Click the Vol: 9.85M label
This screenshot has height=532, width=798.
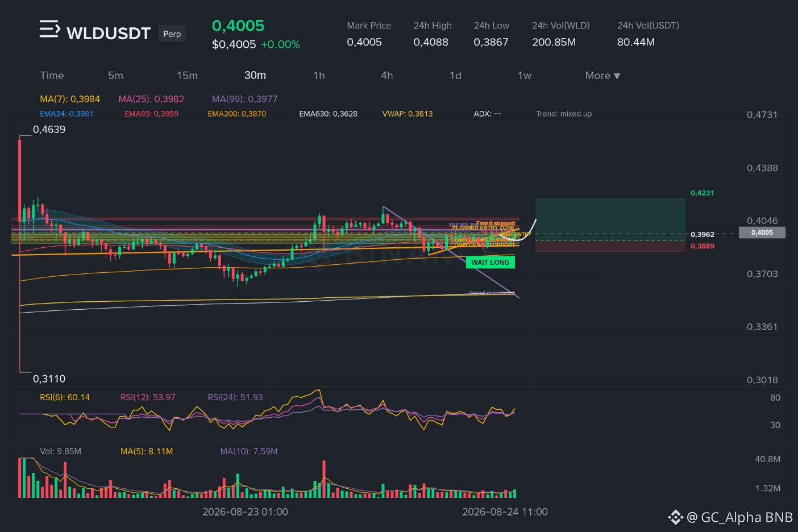click(x=60, y=451)
